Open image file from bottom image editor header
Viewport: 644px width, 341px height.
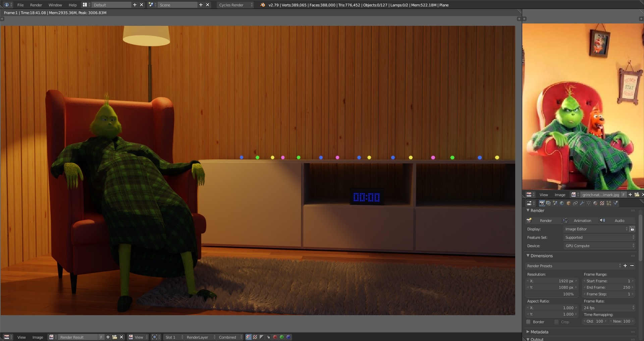click(115, 337)
